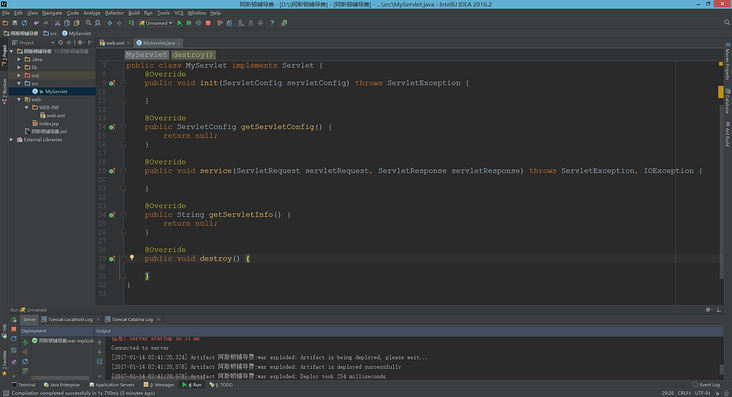The image size is (732, 397).
Task: Click the Help question mark toolbar icon
Action: tap(272, 23)
